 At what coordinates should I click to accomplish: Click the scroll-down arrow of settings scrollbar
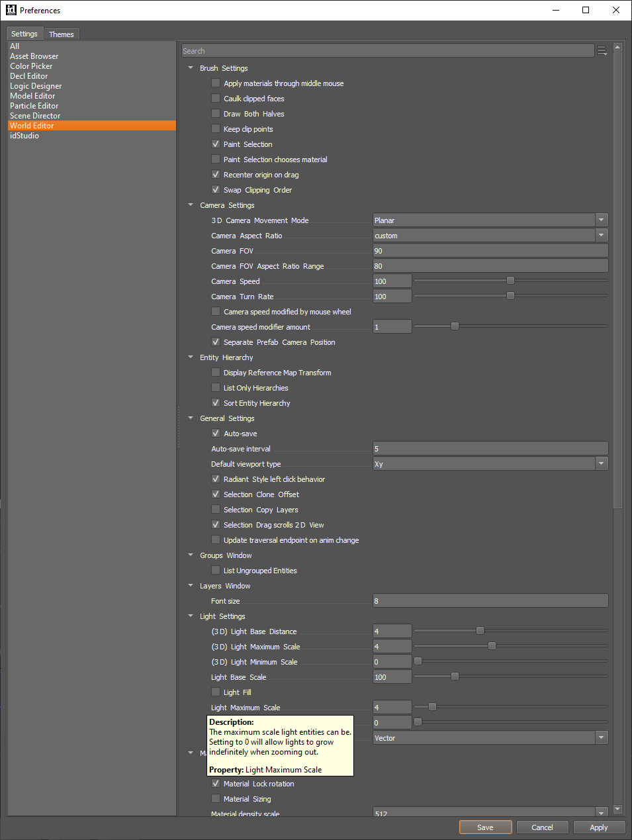pyautogui.click(x=617, y=809)
